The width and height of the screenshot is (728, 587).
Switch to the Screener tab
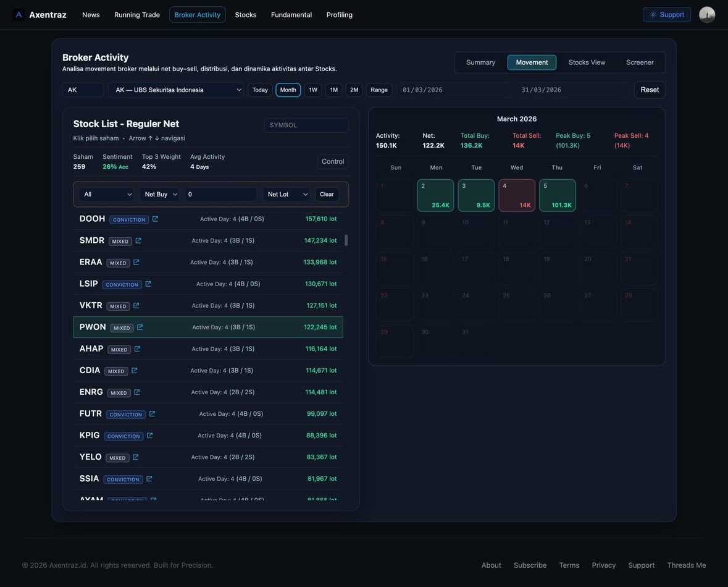tap(639, 62)
